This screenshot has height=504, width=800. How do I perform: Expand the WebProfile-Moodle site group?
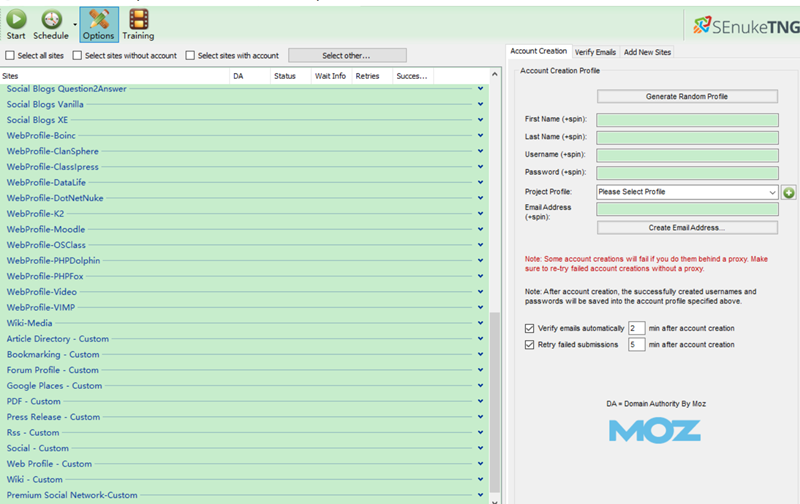[480, 229]
